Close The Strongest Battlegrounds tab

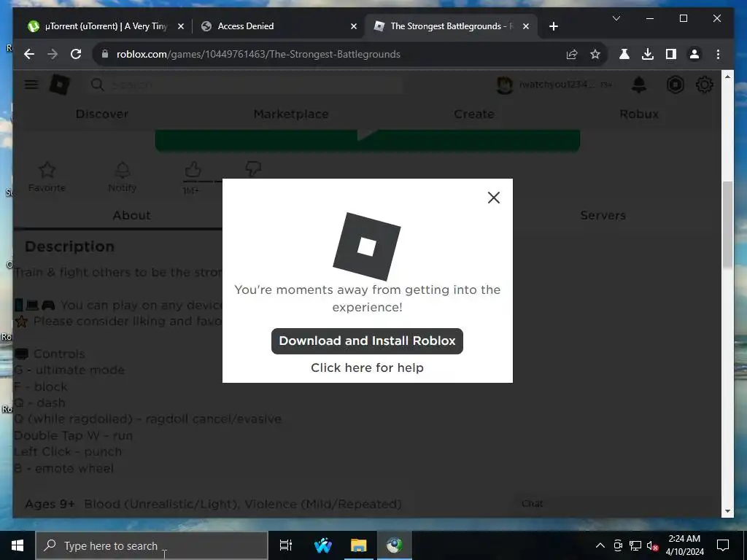tap(526, 27)
